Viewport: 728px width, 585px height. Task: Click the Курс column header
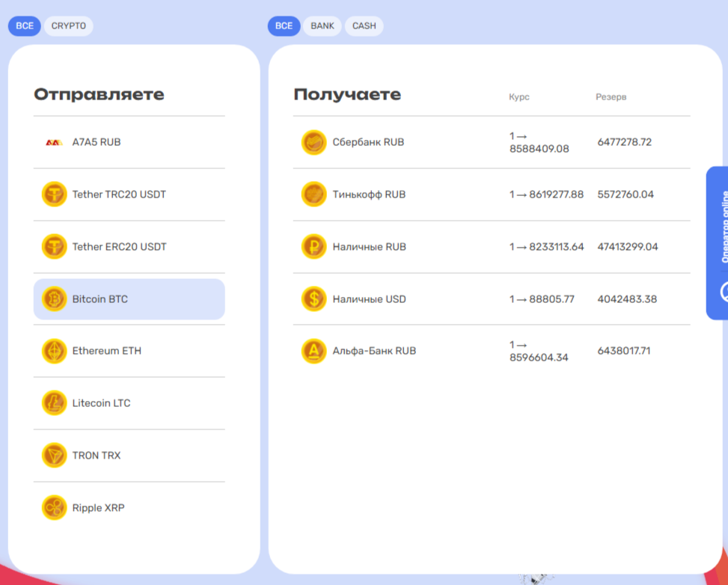(x=519, y=97)
